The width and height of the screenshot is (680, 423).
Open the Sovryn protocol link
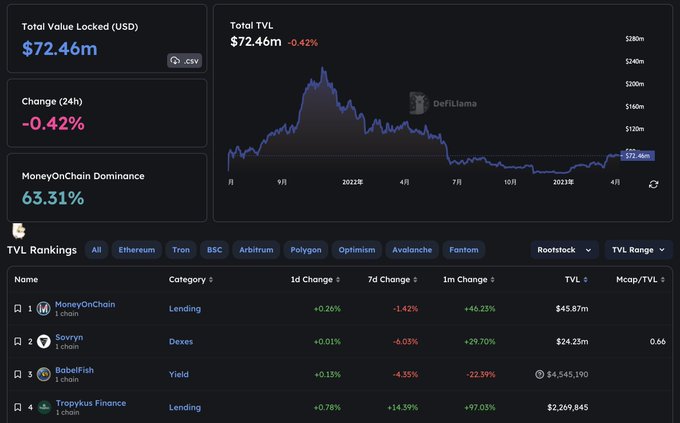(69, 338)
